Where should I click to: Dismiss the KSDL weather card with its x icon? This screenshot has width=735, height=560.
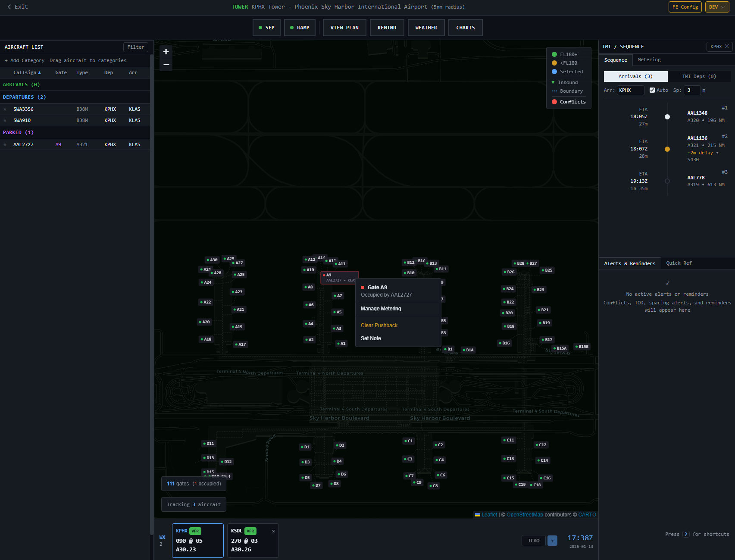273,531
